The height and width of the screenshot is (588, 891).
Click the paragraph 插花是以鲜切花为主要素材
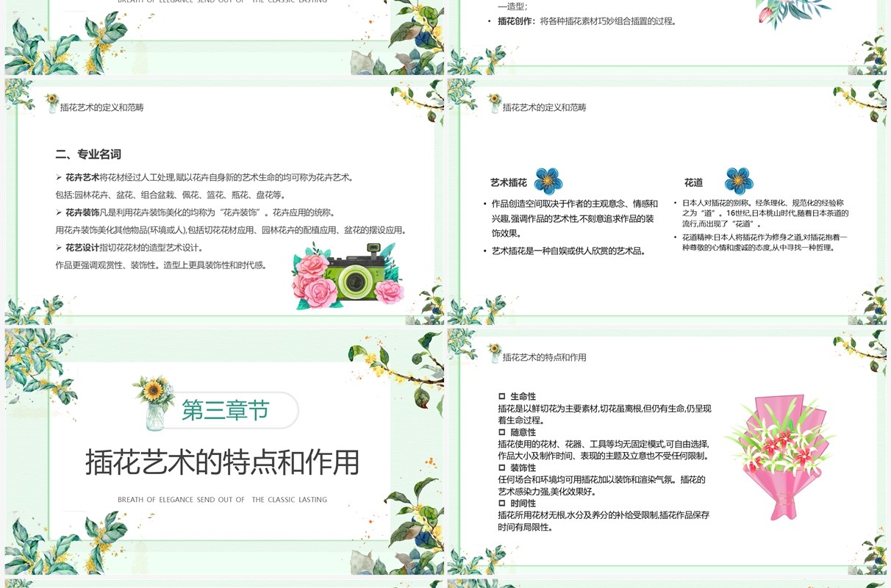pyautogui.click(x=604, y=415)
